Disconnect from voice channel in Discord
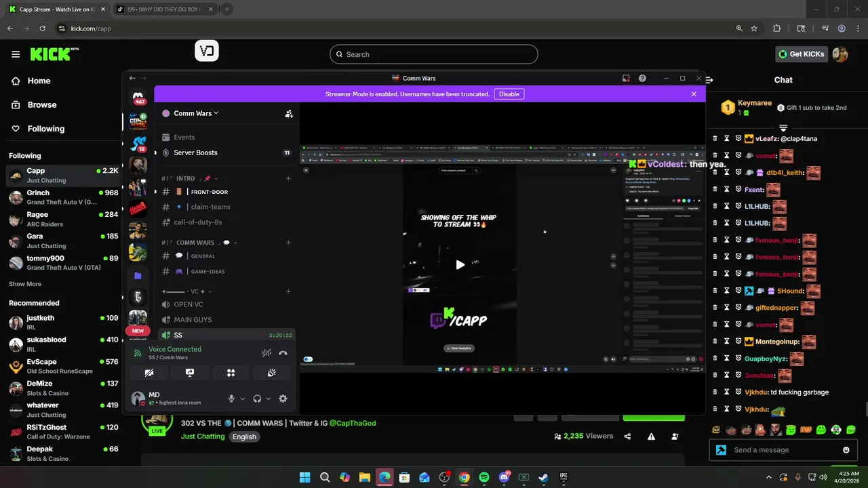 coord(283,353)
